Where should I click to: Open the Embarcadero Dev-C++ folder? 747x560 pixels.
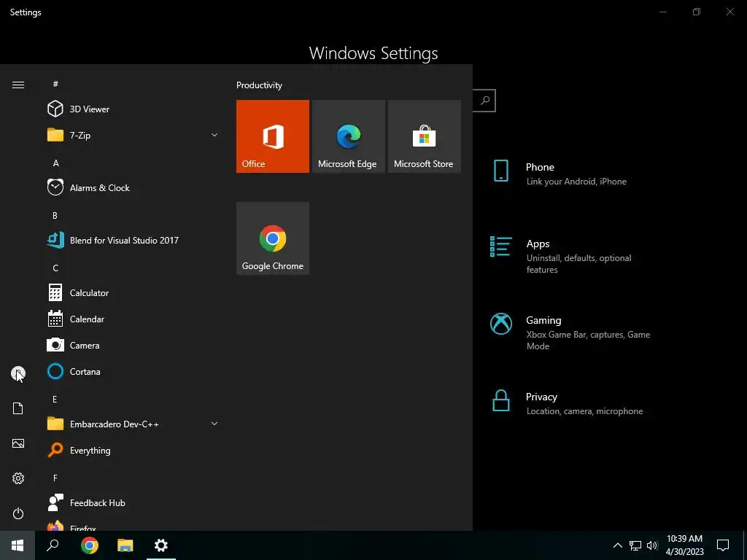[133, 424]
